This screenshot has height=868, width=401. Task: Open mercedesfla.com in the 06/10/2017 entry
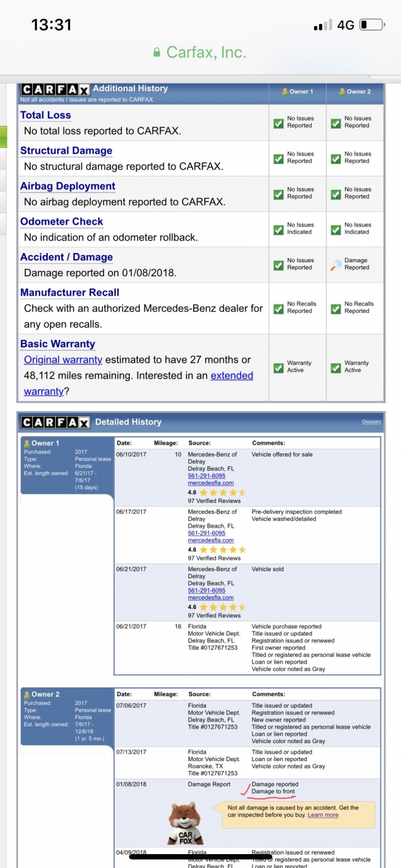pos(211,483)
